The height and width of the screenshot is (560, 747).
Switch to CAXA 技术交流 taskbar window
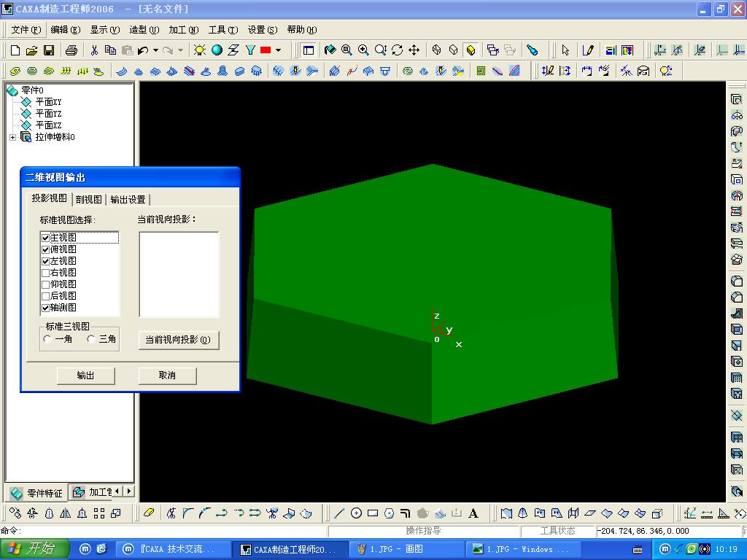pos(172,549)
